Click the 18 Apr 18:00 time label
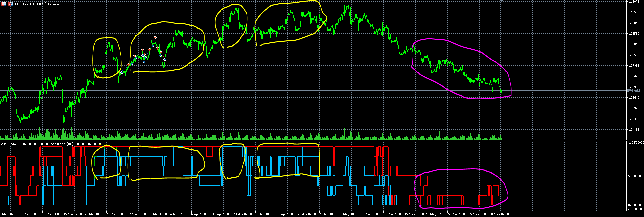 tap(264, 214)
